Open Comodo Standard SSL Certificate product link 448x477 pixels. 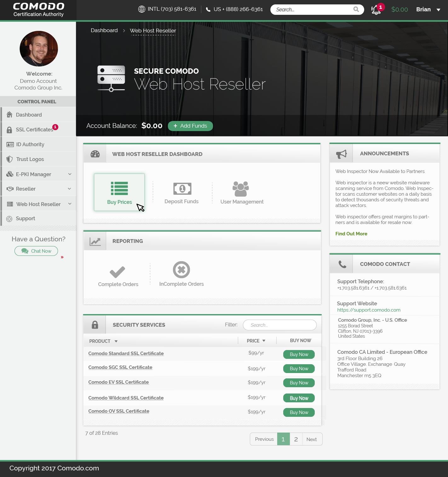click(126, 353)
